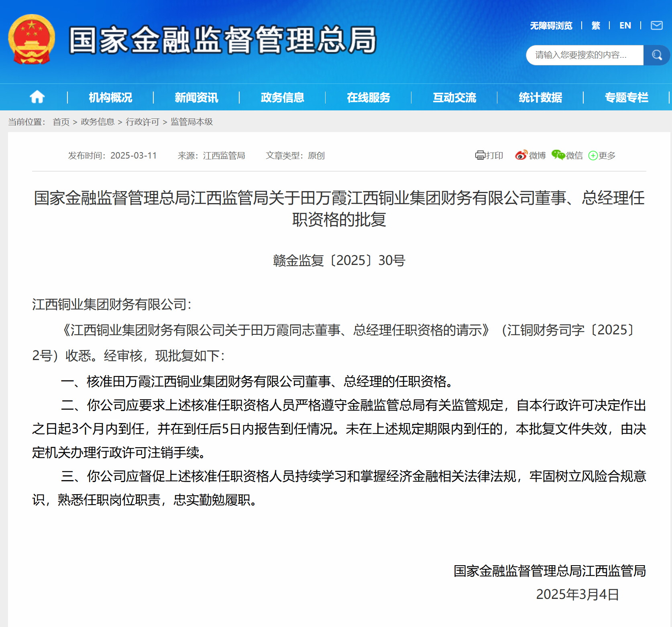Open the 专题专栏 menu

point(626,98)
